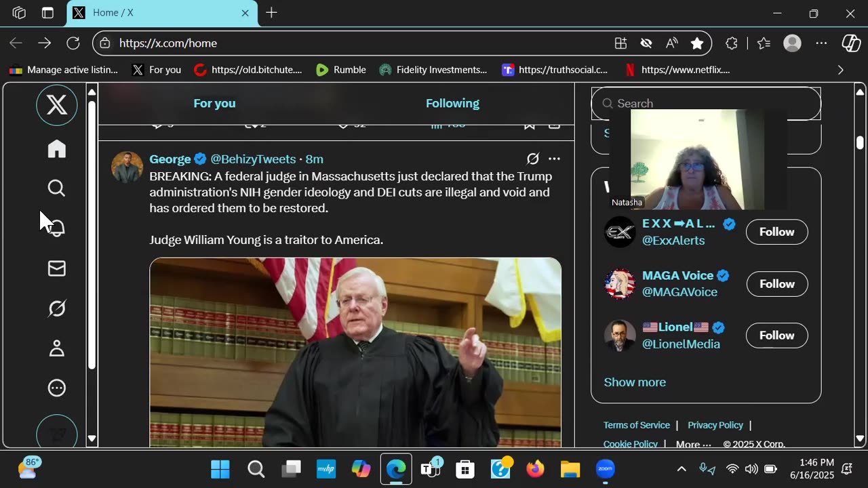The image size is (868, 488).
Task: Refresh the current page
Action: click(x=73, y=43)
